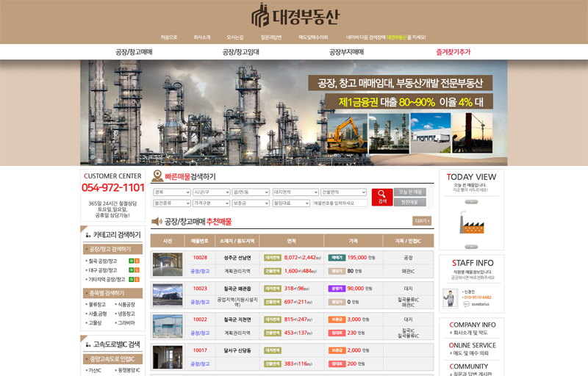
Task: Open the 읍/면/동 dropdown
Action: click(x=251, y=192)
